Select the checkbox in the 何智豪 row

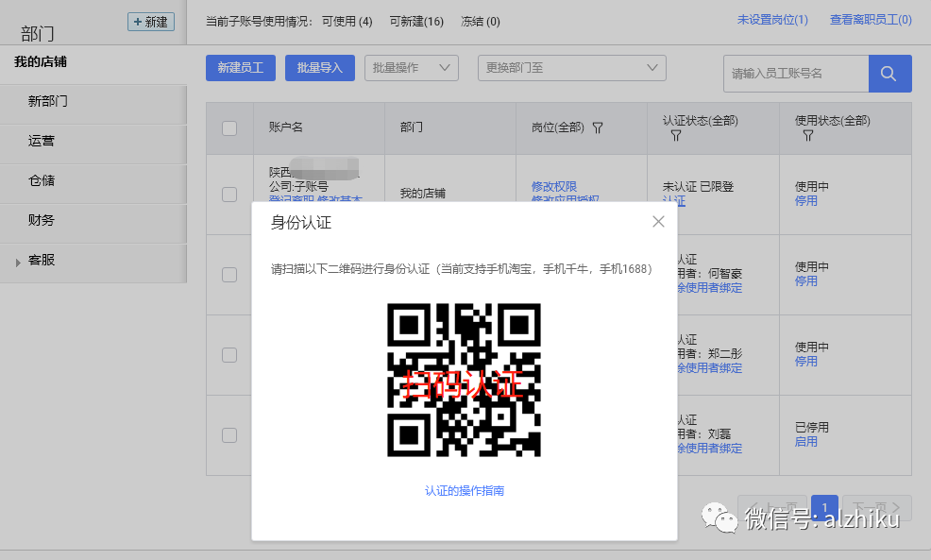(229, 275)
